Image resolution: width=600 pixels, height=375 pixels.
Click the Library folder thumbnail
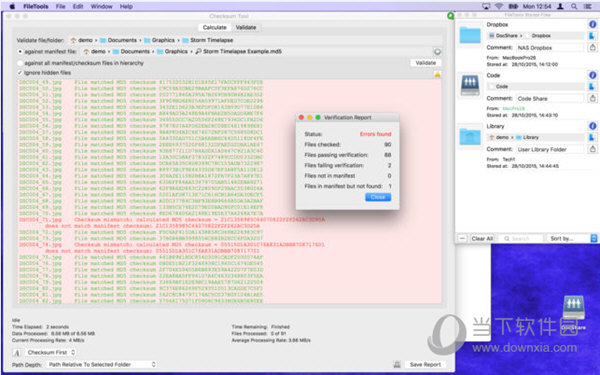pyautogui.click(x=470, y=136)
